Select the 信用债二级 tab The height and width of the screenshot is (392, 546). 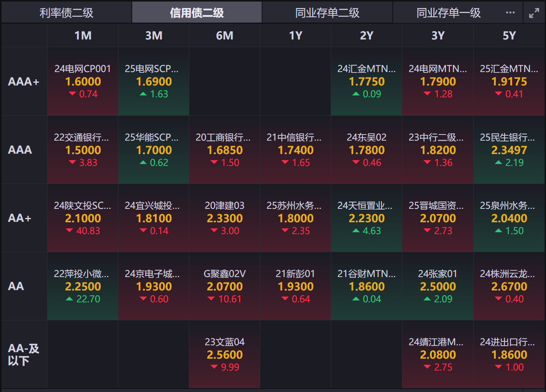coord(197,13)
